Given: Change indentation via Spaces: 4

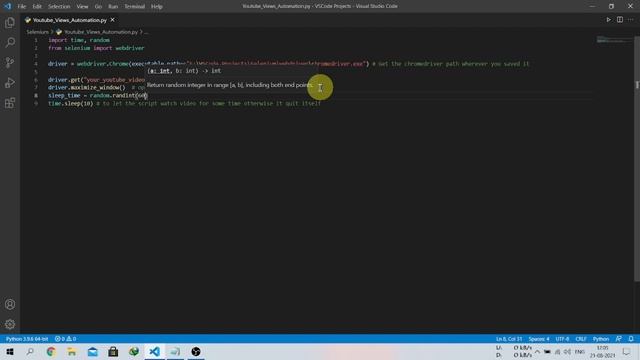Looking at the screenshot, I should 539,339.
